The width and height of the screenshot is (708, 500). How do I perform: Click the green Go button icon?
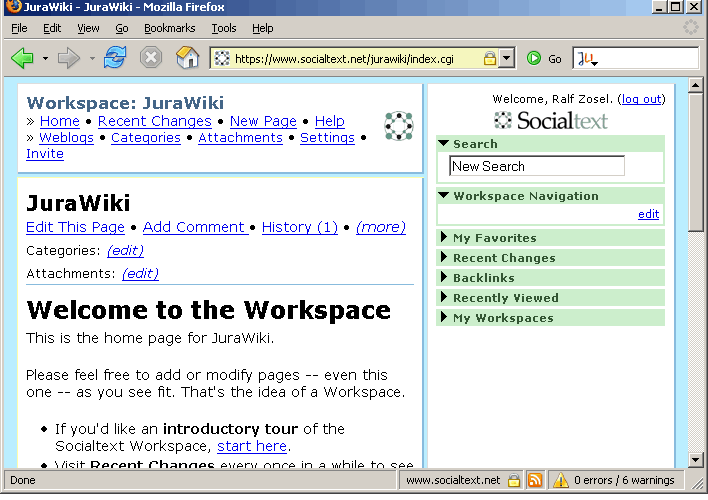534,59
